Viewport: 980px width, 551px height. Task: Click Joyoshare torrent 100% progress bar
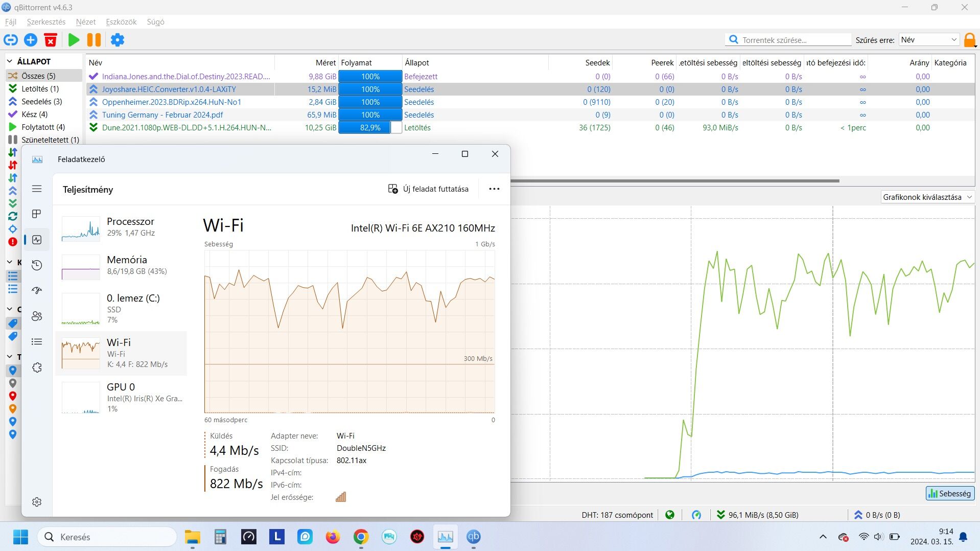(x=370, y=89)
